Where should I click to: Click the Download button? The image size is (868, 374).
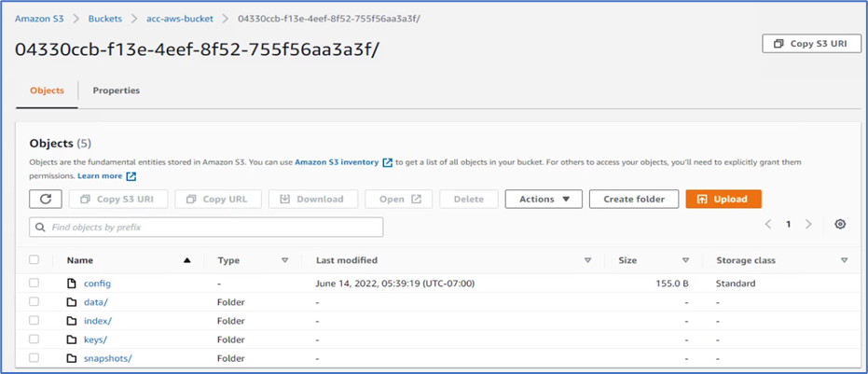(313, 199)
